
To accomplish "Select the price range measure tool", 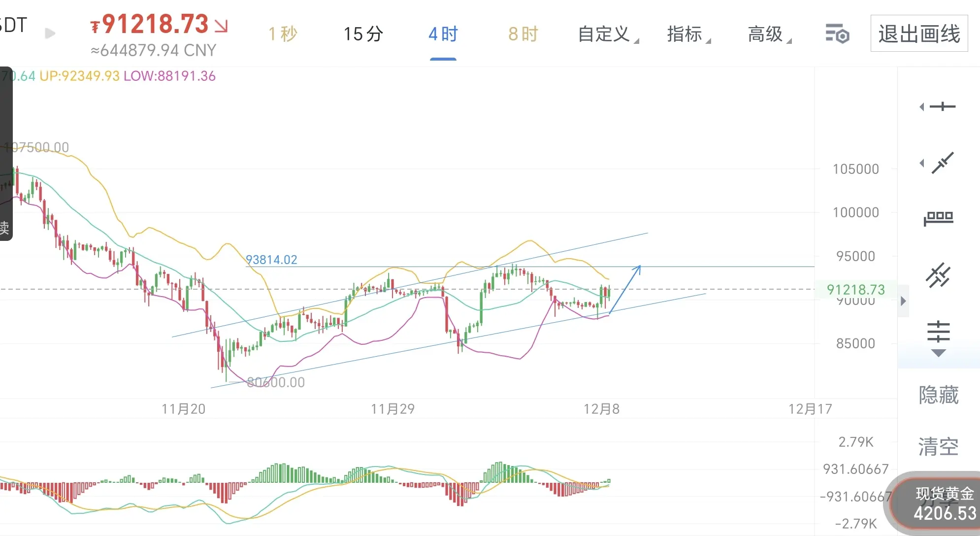I will coord(939,218).
